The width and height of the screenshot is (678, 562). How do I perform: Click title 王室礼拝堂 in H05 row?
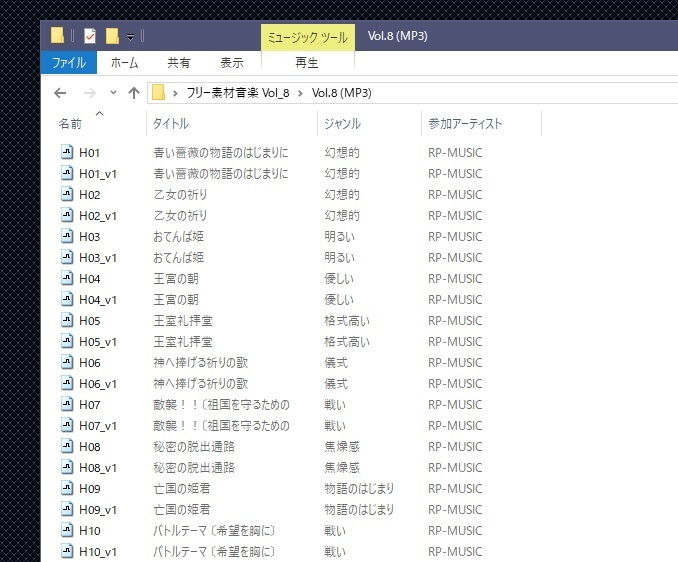tap(183, 321)
